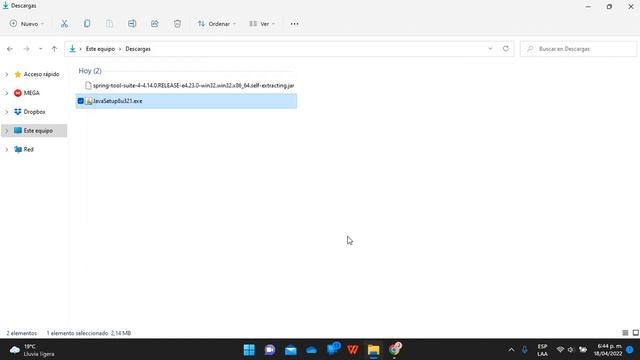Screen dimensions: 640x360
Task: Click Este equipo in breadcrumb path
Action: click(100, 49)
